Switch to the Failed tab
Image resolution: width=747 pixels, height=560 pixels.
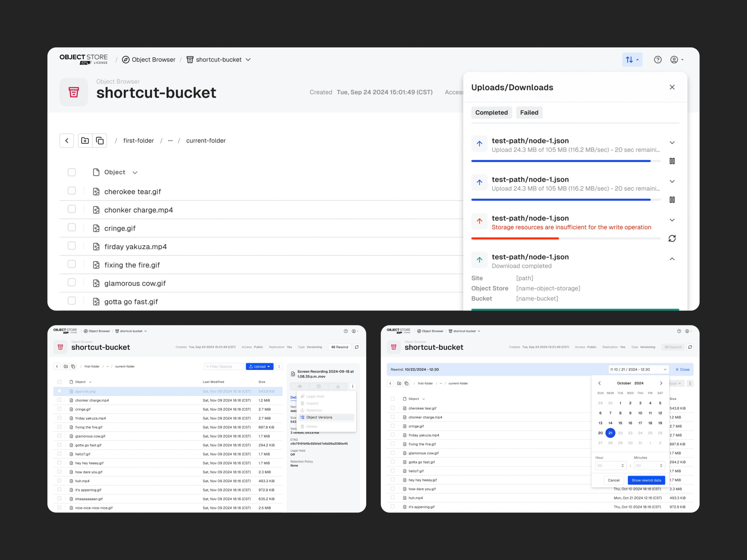529,112
